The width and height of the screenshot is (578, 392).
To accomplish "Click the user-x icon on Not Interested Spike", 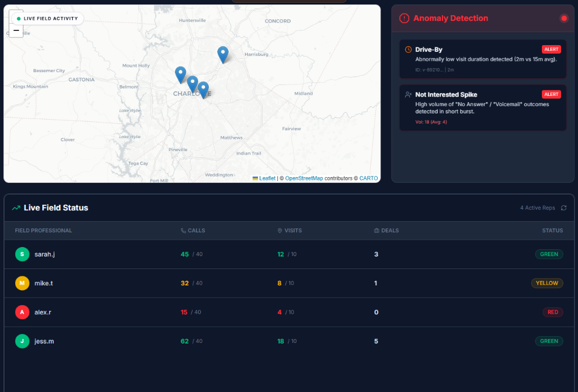I will click(x=407, y=94).
